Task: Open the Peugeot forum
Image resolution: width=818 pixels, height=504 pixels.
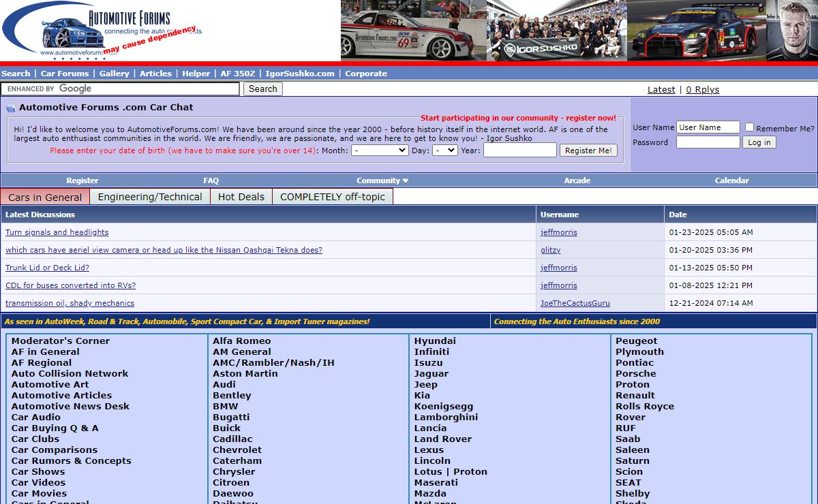Action: tap(637, 341)
